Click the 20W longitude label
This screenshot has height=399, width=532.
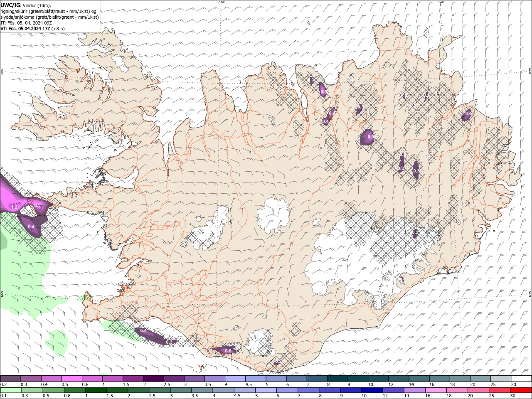(x=221, y=2)
